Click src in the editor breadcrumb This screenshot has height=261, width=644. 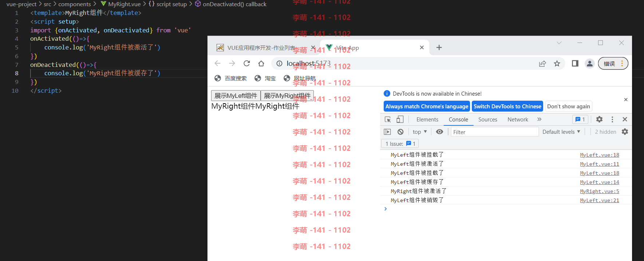click(x=47, y=4)
